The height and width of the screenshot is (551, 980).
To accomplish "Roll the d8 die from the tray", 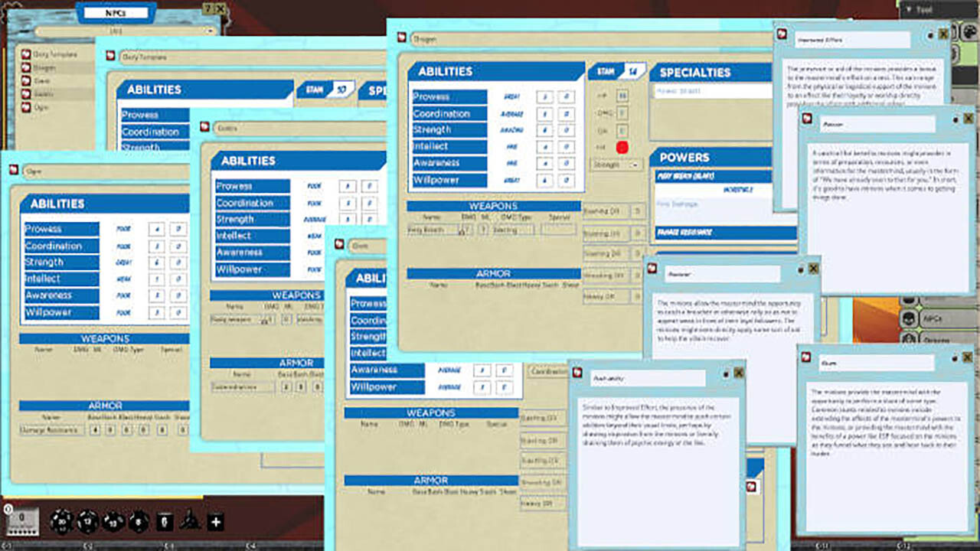I will pos(137,521).
